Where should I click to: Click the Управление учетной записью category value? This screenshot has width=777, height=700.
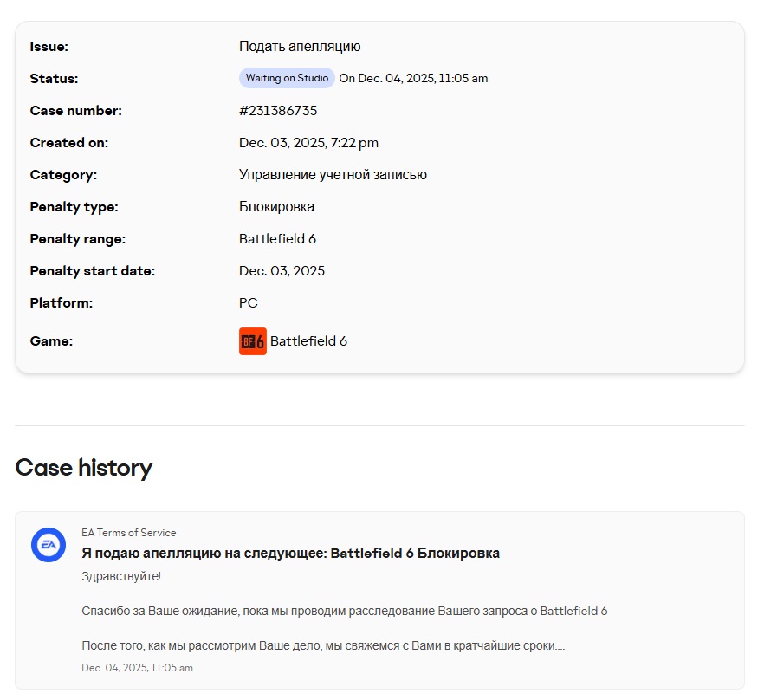point(333,175)
